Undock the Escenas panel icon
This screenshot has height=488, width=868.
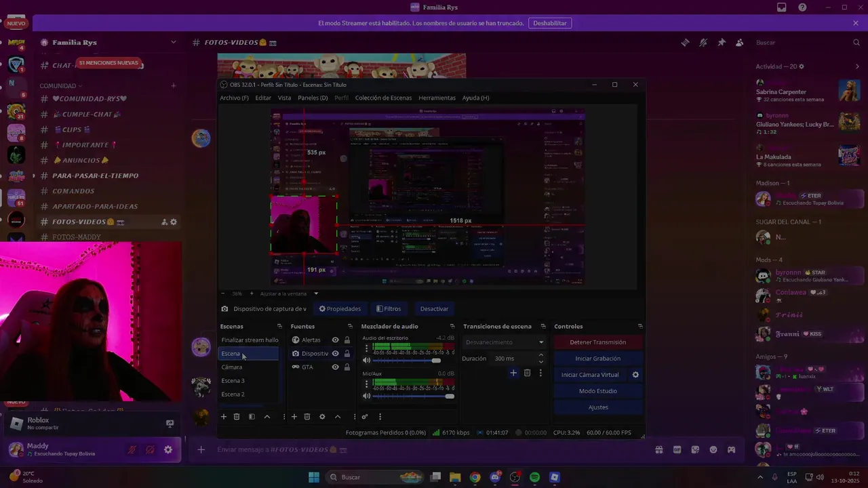279,327
